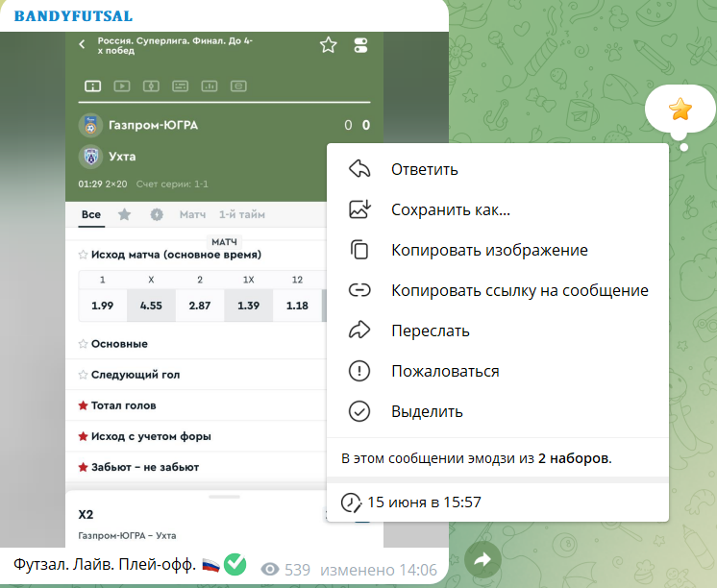This screenshot has width=717, height=588.
Task: Choose Переслать from context menu
Action: [430, 331]
